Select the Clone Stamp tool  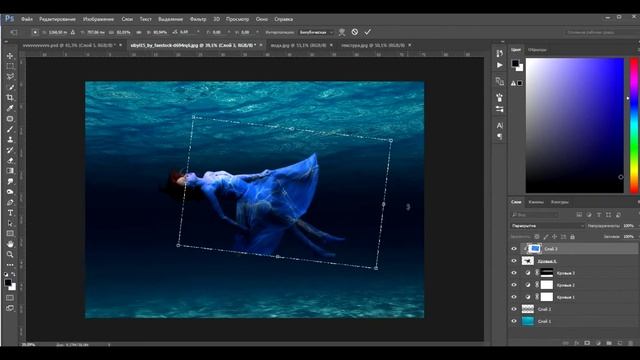pos(10,140)
